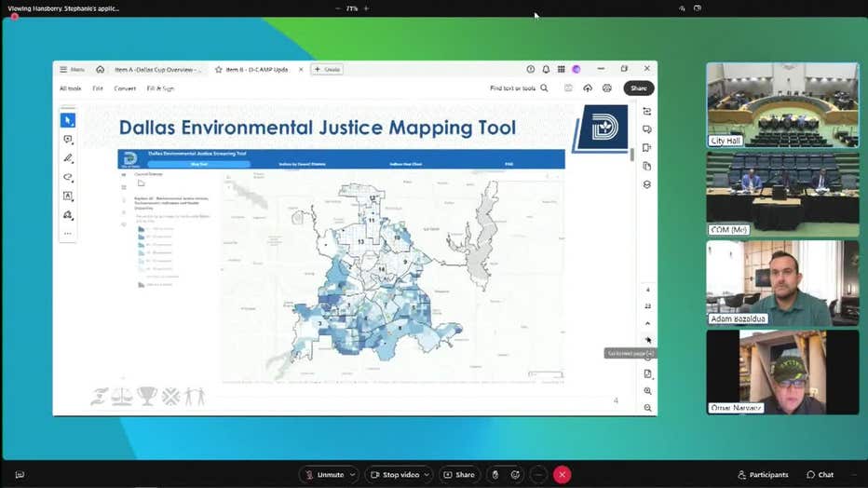
Task: Print the document with printer icon
Action: (x=606, y=88)
